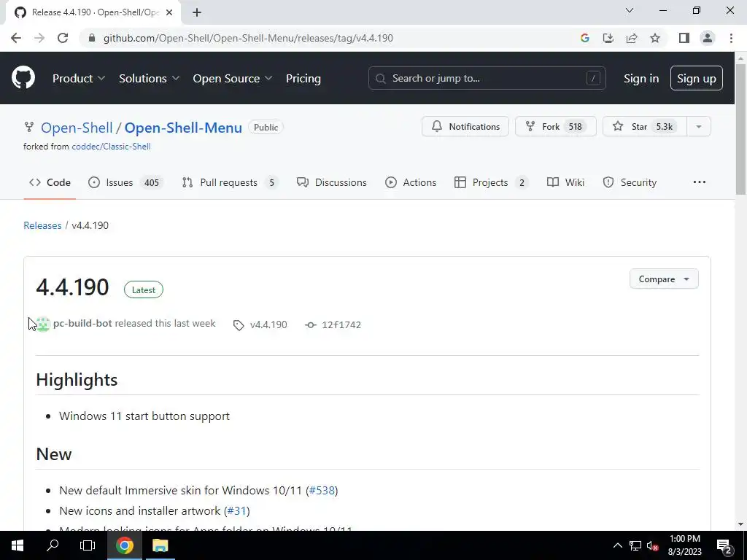Click the tag icon beside v4.4.190
Image resolution: width=747 pixels, height=560 pixels.
point(239,325)
